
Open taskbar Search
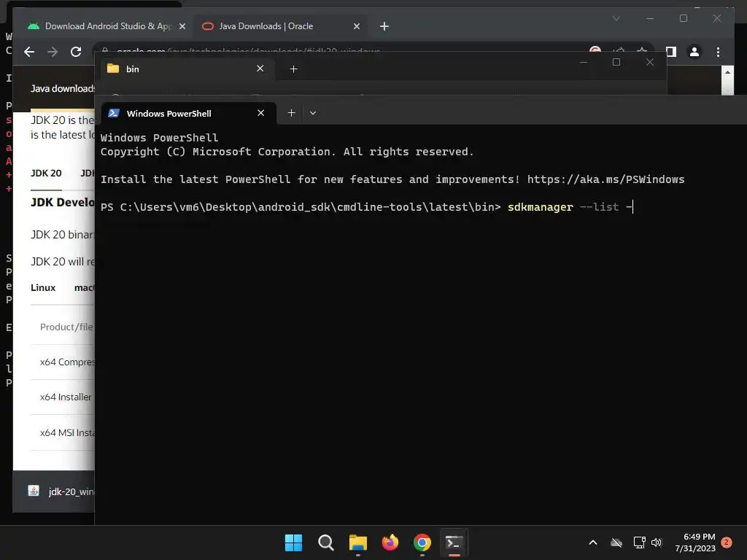tap(326, 542)
